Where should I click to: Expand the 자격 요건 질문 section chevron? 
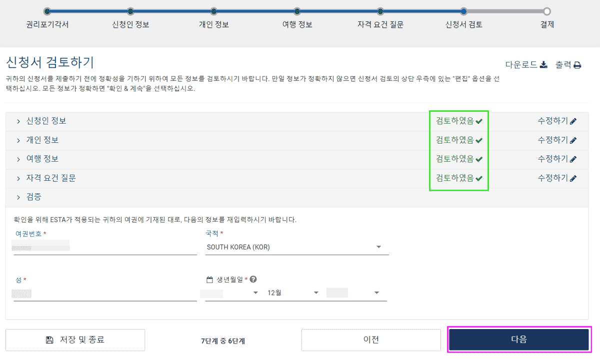pos(18,178)
